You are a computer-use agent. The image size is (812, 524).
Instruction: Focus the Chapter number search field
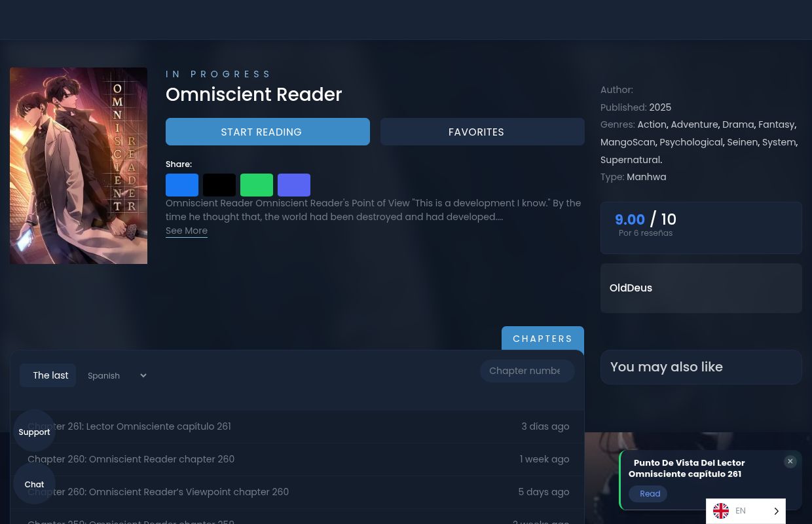click(x=527, y=371)
